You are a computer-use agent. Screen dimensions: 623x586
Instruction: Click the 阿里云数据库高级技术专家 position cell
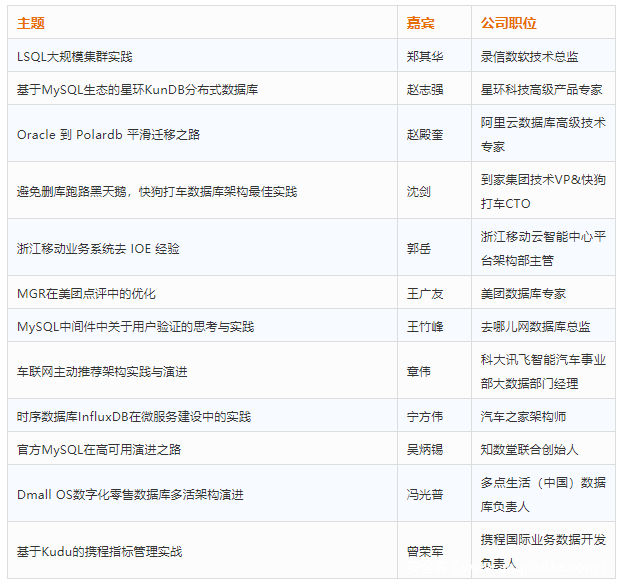pos(542,134)
